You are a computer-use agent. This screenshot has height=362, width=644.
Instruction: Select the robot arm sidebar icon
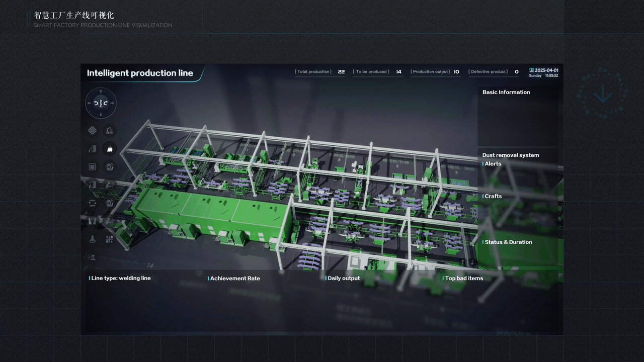tap(110, 131)
